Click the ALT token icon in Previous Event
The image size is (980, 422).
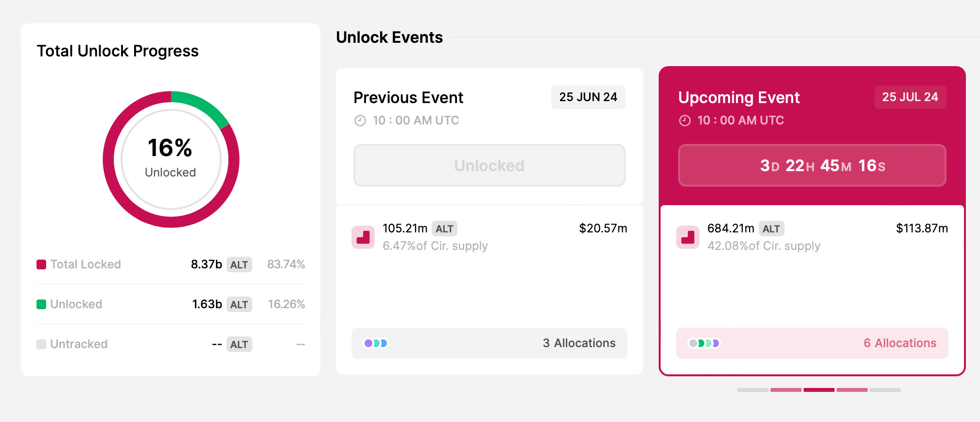363,237
